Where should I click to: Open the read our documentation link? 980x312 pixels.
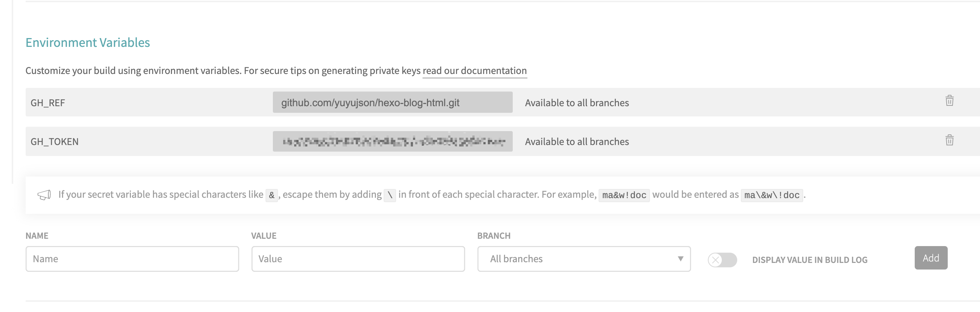pyautogui.click(x=474, y=71)
